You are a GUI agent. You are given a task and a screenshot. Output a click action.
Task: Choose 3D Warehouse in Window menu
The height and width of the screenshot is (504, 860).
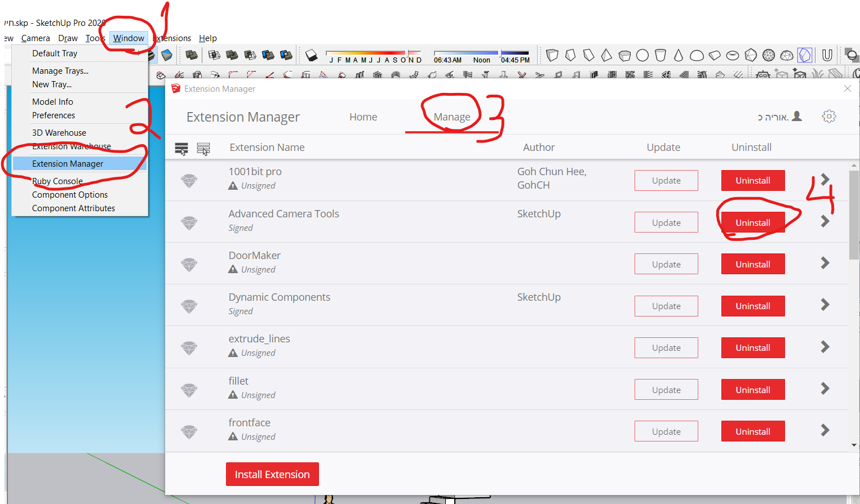59,133
